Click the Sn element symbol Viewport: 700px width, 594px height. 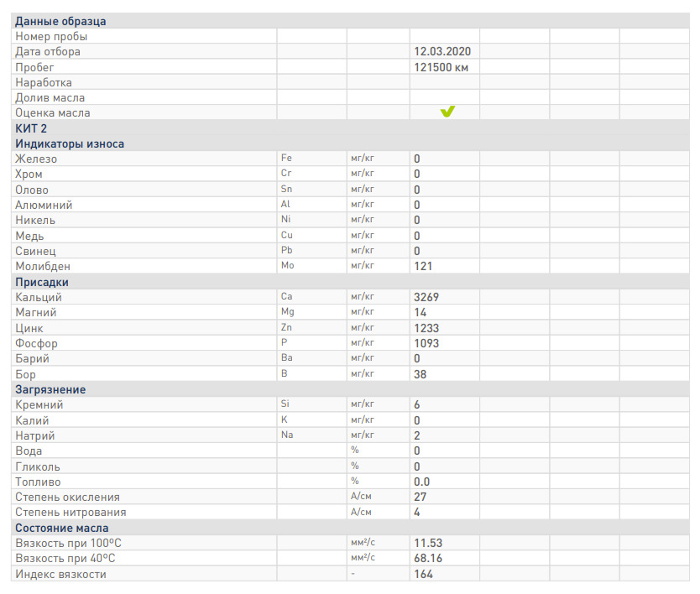click(286, 189)
